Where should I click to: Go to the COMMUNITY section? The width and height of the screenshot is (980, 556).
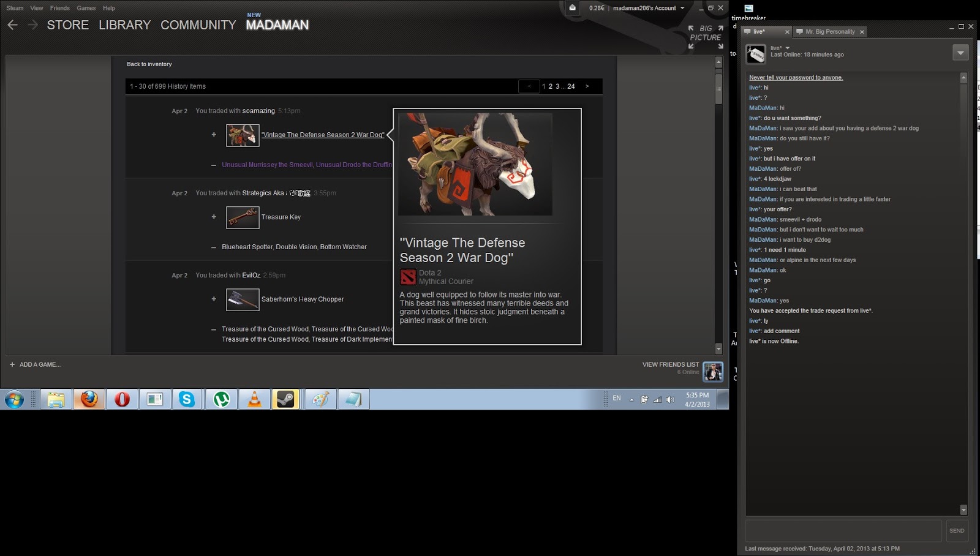198,25
